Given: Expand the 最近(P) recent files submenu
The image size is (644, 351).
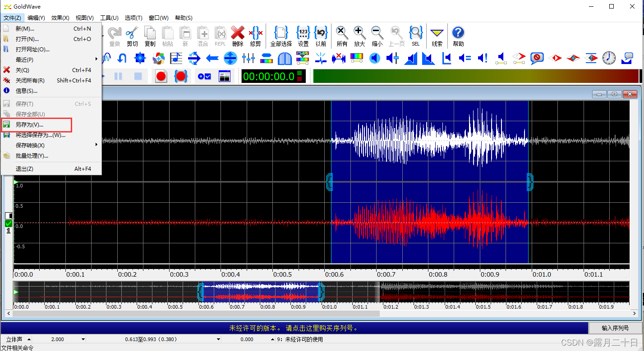Looking at the screenshot, I should click(x=51, y=59).
